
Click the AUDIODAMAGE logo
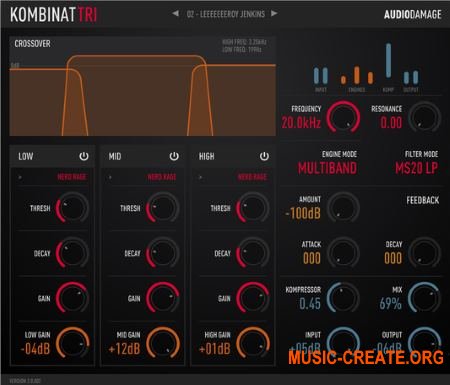click(x=412, y=14)
